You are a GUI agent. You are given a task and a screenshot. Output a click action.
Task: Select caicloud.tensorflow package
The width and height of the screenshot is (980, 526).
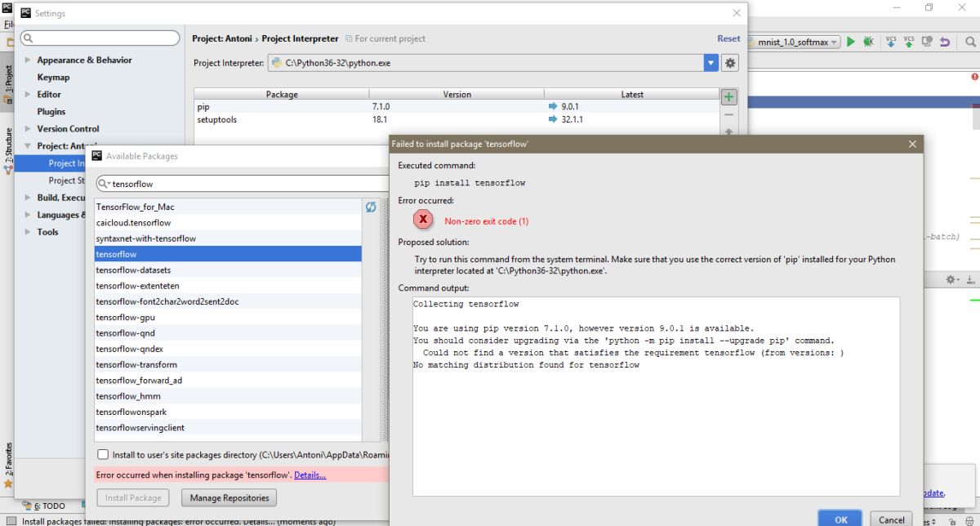[228, 222]
